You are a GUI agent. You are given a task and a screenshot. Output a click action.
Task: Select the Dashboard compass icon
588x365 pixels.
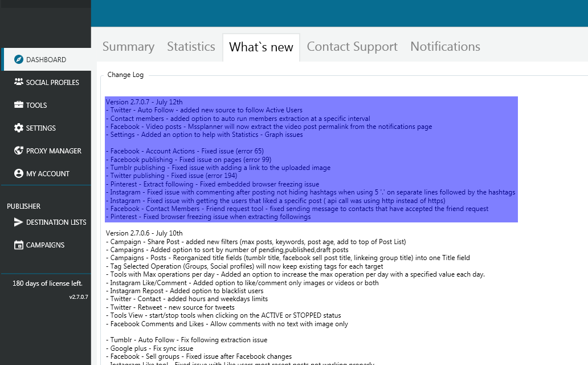18,59
